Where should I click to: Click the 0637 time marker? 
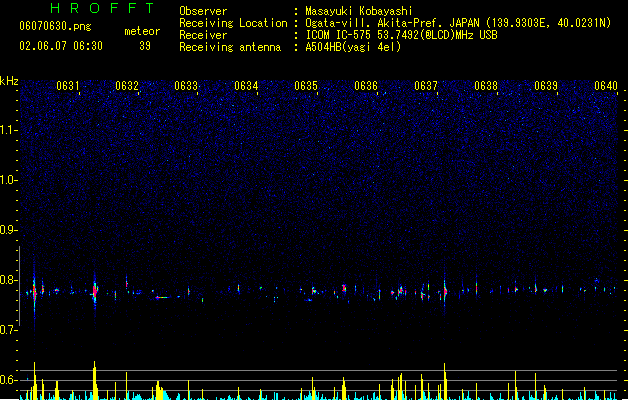click(x=426, y=86)
